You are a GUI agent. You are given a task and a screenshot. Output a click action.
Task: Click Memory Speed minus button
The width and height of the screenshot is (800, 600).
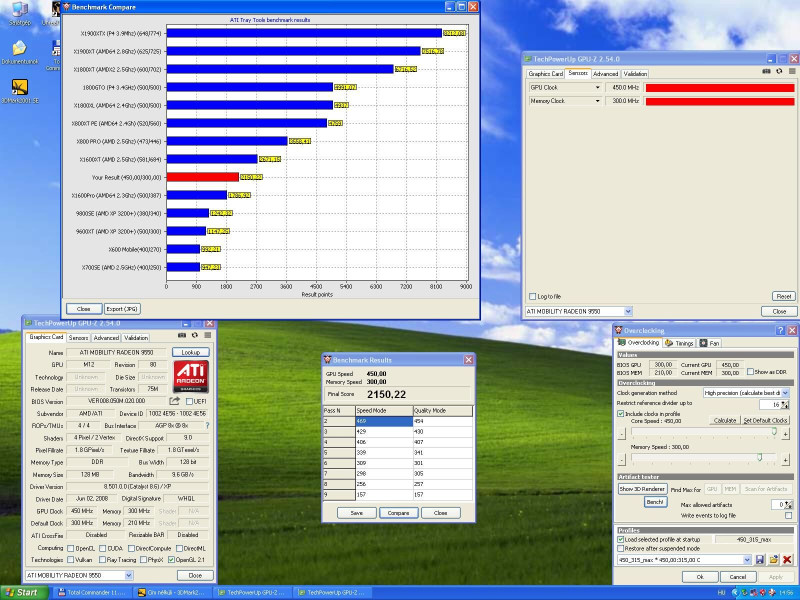click(x=621, y=460)
